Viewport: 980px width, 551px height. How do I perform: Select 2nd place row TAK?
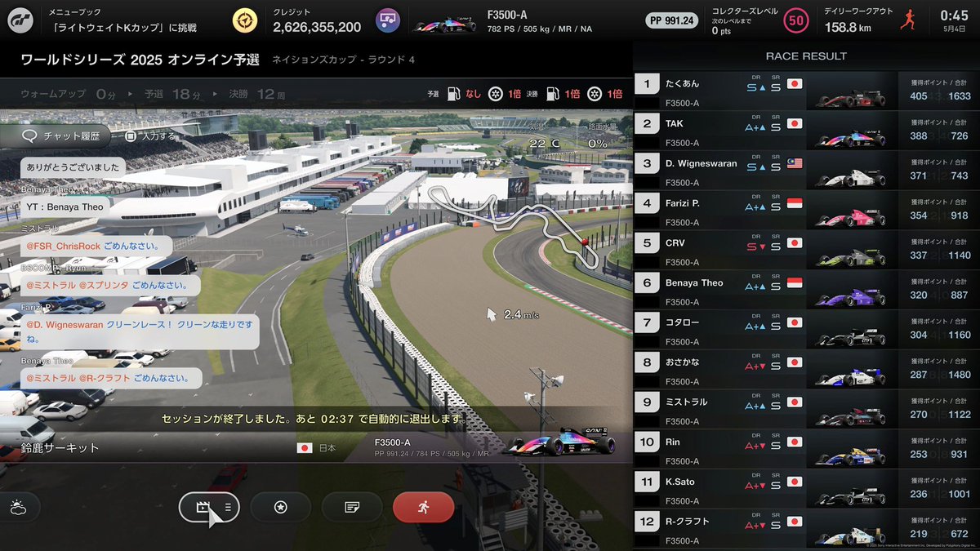pyautogui.click(x=806, y=131)
